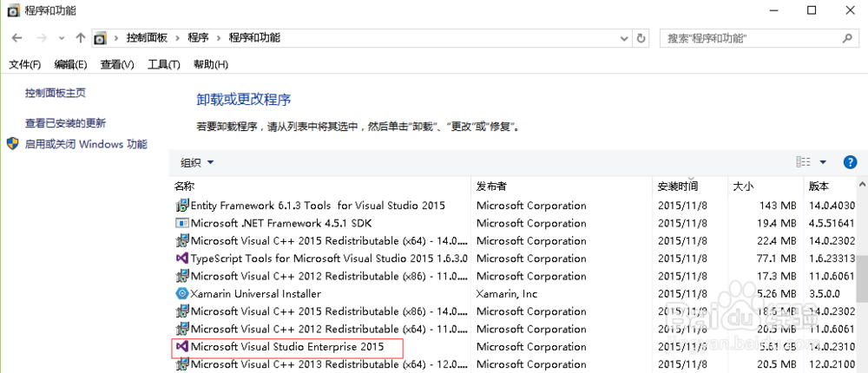The image size is (868, 373).
Task: Click the shield icon beside Windows 功能
Action: [13, 145]
